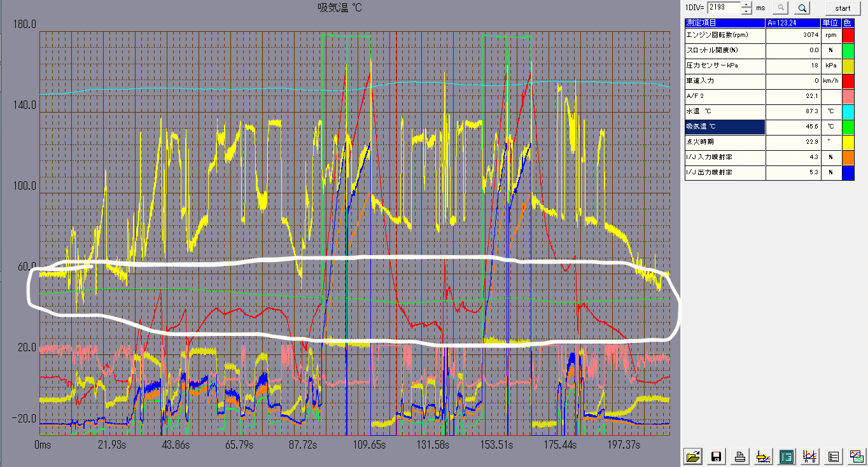868x467 pixels.
Task: Click the 測定項目 column header
Action: coord(725,23)
